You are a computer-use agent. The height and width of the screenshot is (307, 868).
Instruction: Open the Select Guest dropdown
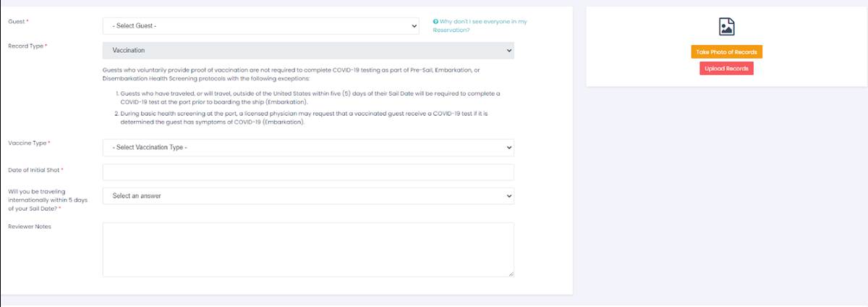pos(261,26)
